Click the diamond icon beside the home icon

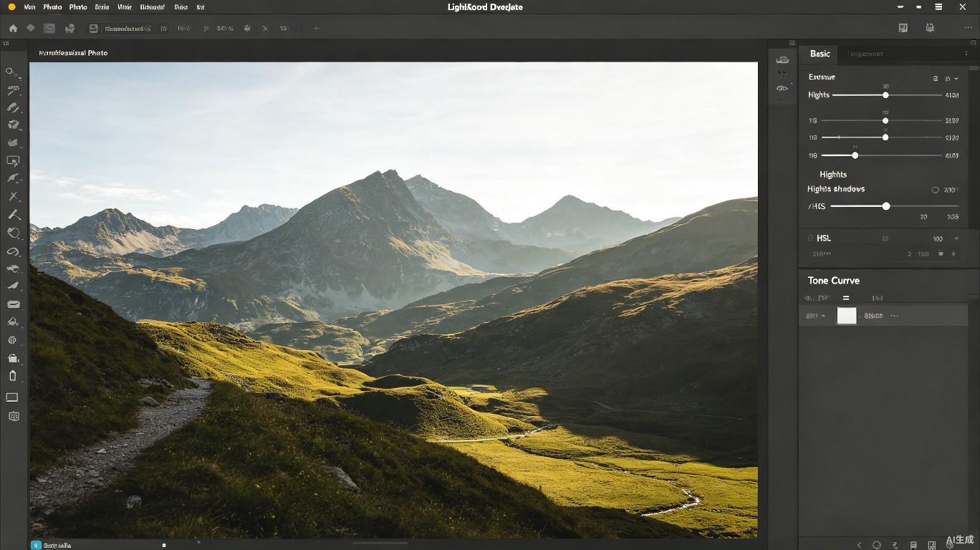(x=31, y=28)
